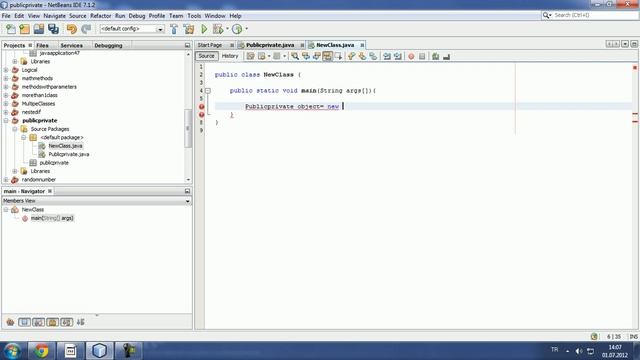Toggle Show Inherited Members in Navigator

(10, 322)
